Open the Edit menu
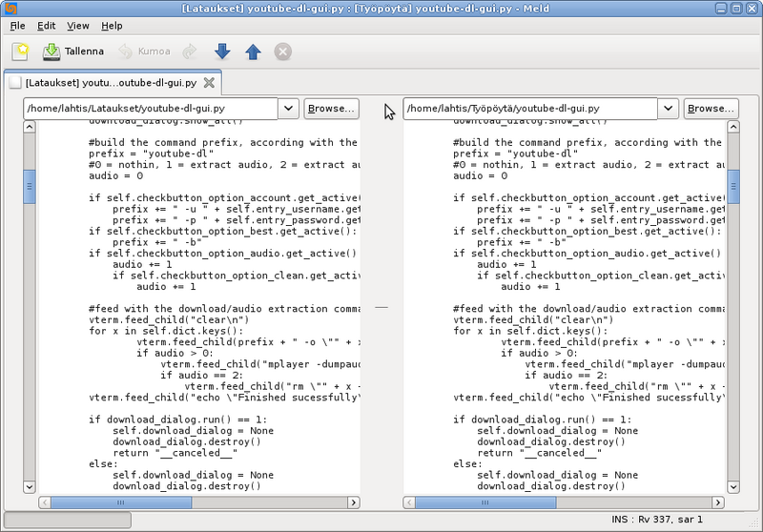 point(47,26)
